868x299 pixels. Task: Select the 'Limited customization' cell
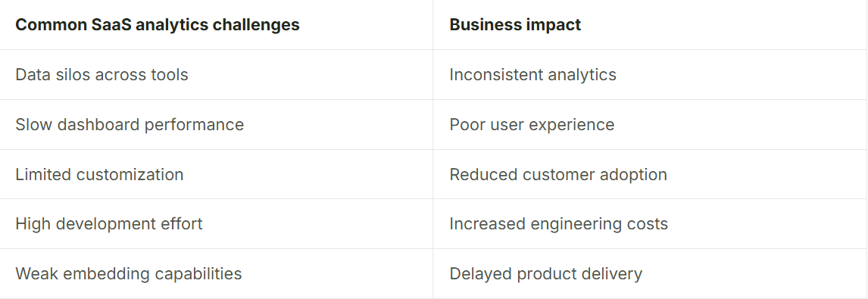217,174
